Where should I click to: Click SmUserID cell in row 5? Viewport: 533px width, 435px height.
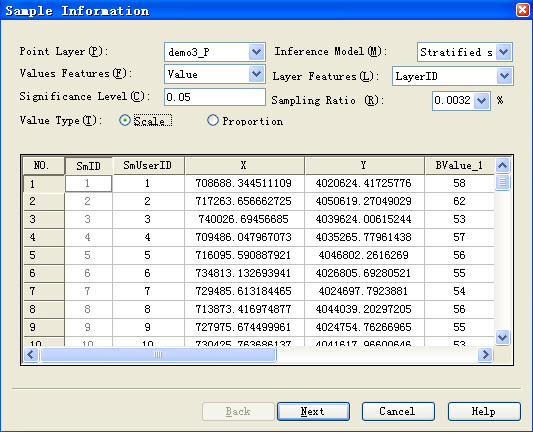coord(148,256)
